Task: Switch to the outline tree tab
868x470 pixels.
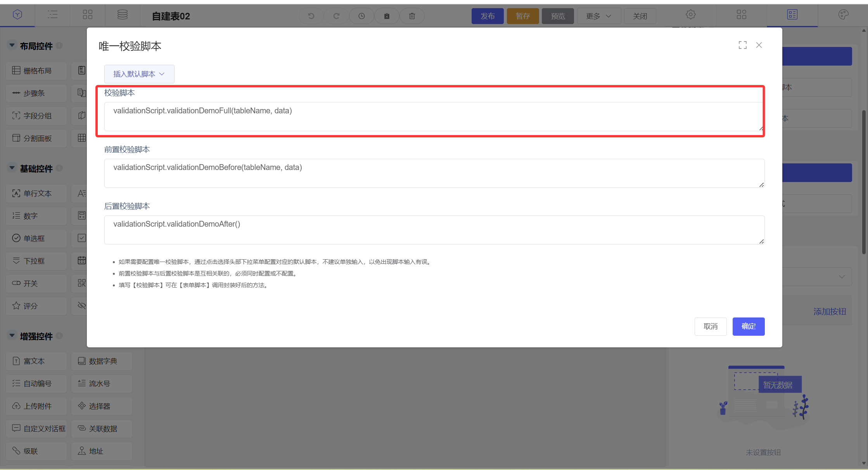Action: [53, 15]
